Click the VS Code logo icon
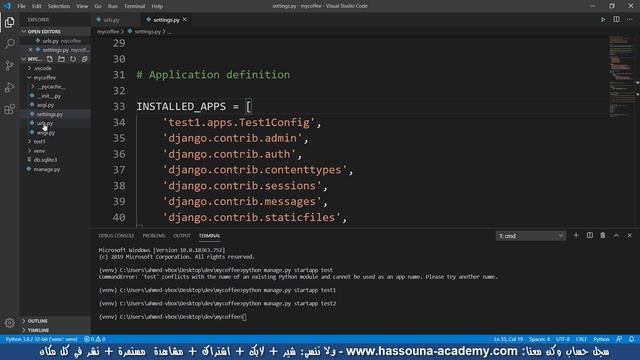The width and height of the screenshot is (640, 360). tap(7, 6)
